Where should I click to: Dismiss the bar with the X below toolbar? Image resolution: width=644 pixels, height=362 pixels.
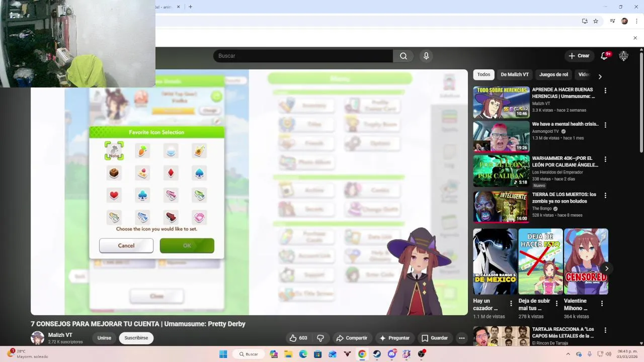pos(635,38)
